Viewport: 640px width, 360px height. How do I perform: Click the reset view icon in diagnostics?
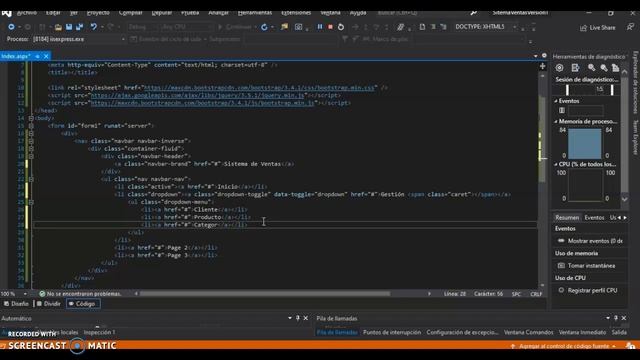tap(615, 68)
